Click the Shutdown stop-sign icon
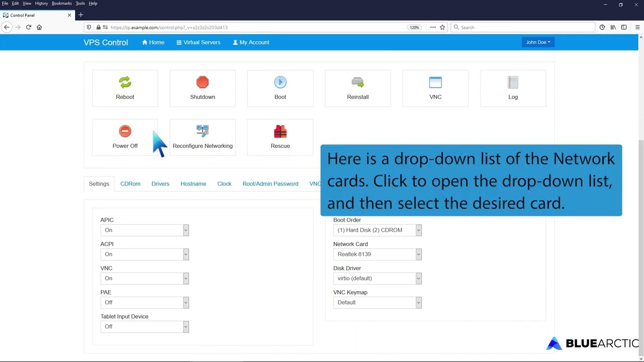The image size is (644, 362). [x=202, y=82]
